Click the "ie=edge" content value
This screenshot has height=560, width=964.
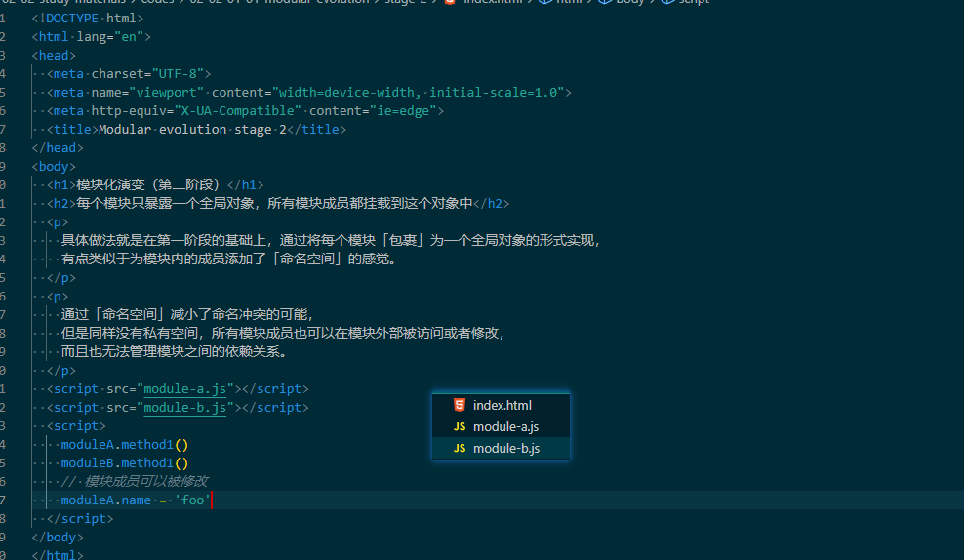[x=403, y=110]
